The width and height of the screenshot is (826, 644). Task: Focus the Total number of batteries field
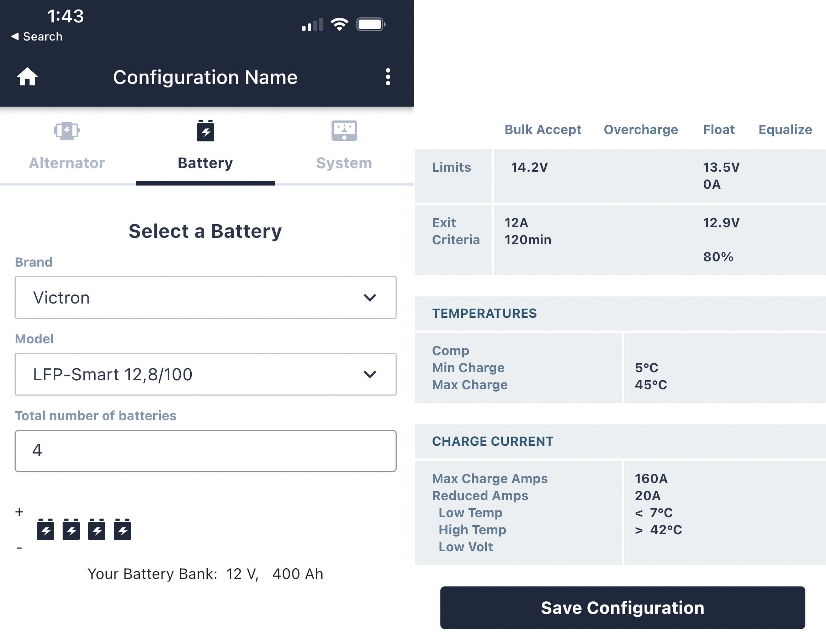[205, 451]
